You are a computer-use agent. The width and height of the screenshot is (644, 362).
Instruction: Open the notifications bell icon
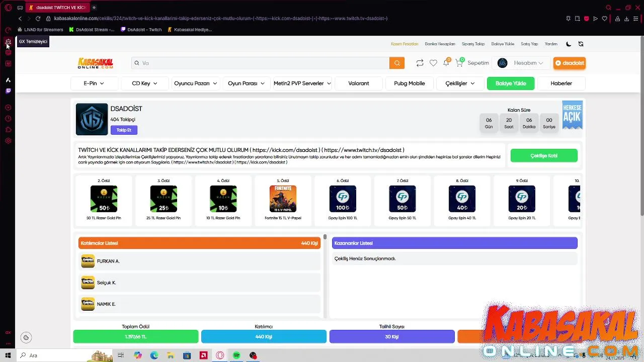point(446,63)
